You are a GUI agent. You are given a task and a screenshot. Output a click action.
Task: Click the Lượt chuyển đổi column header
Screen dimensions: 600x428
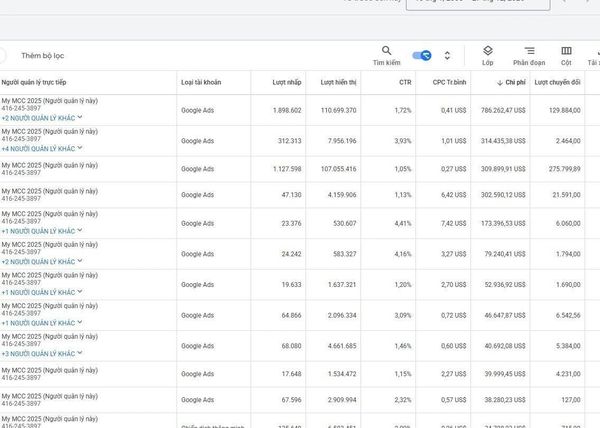point(559,82)
